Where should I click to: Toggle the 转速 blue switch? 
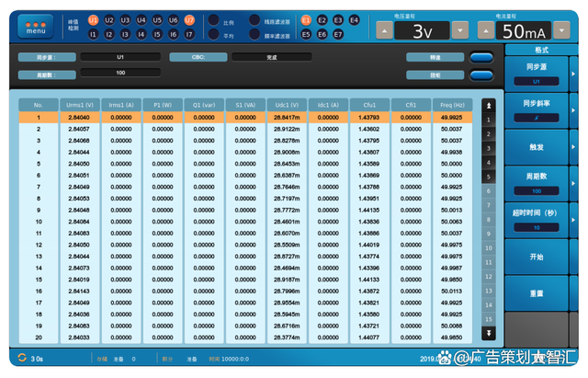click(481, 57)
